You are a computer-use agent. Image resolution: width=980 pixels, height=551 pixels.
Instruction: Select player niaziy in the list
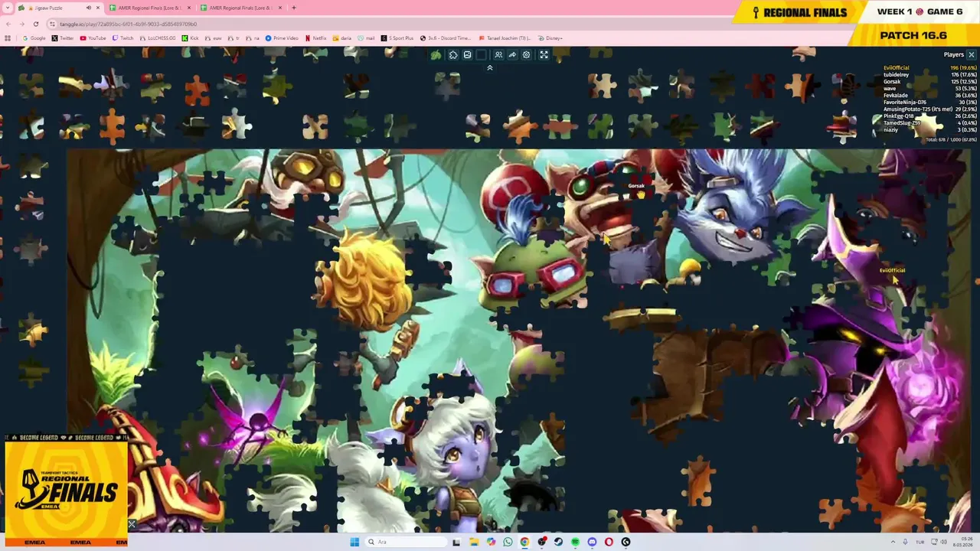(930, 130)
